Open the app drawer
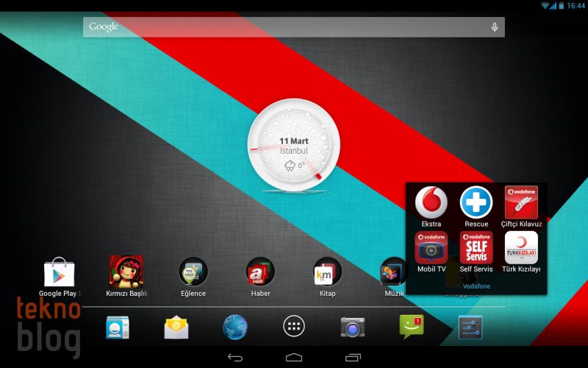The height and width of the screenshot is (368, 588). (x=294, y=327)
